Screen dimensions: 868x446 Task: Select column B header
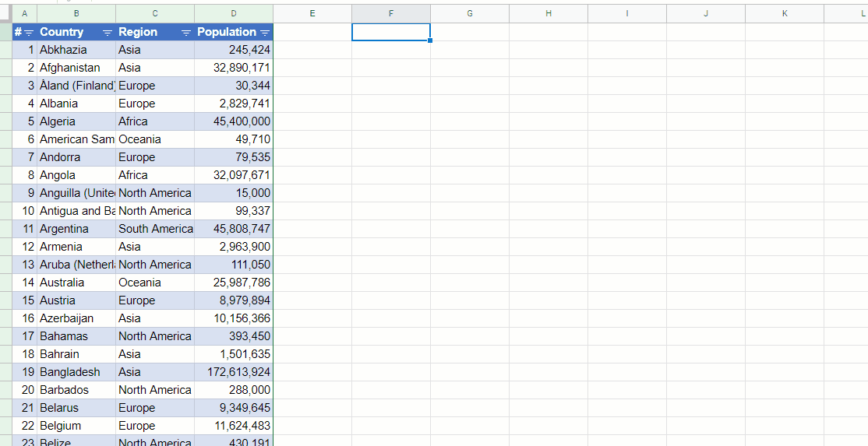tap(76, 13)
